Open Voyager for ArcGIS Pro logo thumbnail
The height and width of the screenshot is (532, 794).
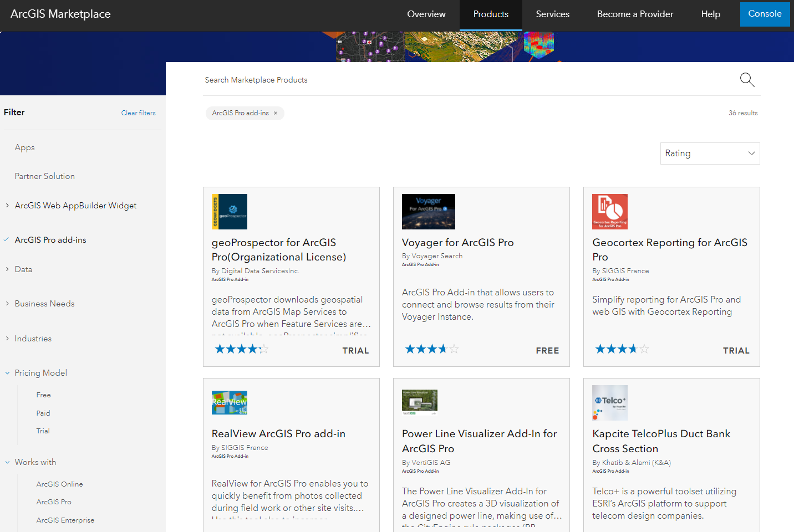click(429, 212)
